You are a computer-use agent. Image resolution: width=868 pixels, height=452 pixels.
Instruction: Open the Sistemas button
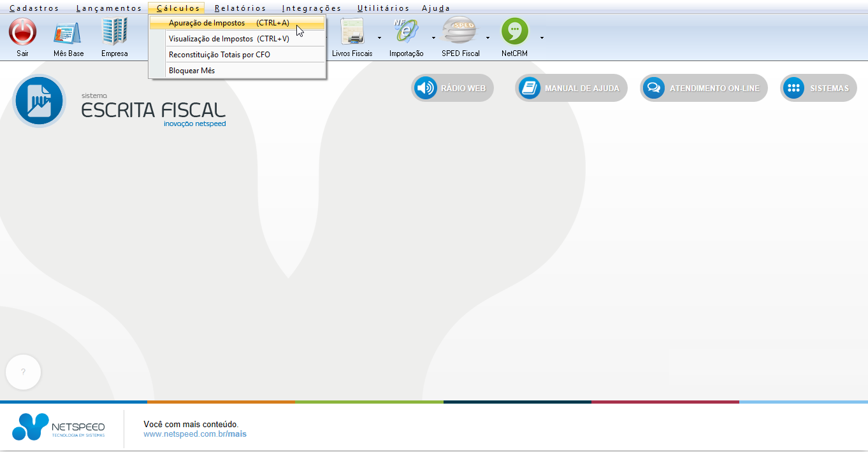818,88
